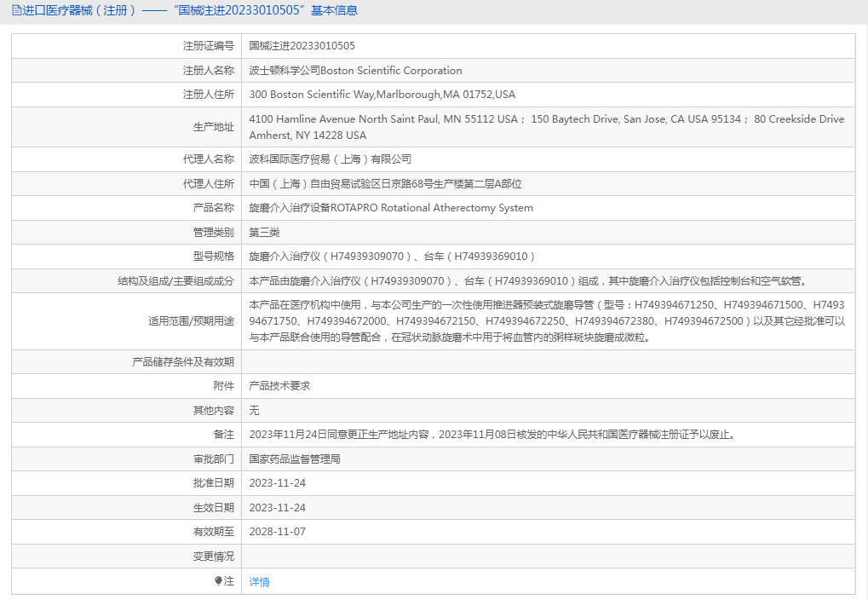Viewport: 868px width, 600px height.
Task: Click the 附件 label
Action: (224, 386)
